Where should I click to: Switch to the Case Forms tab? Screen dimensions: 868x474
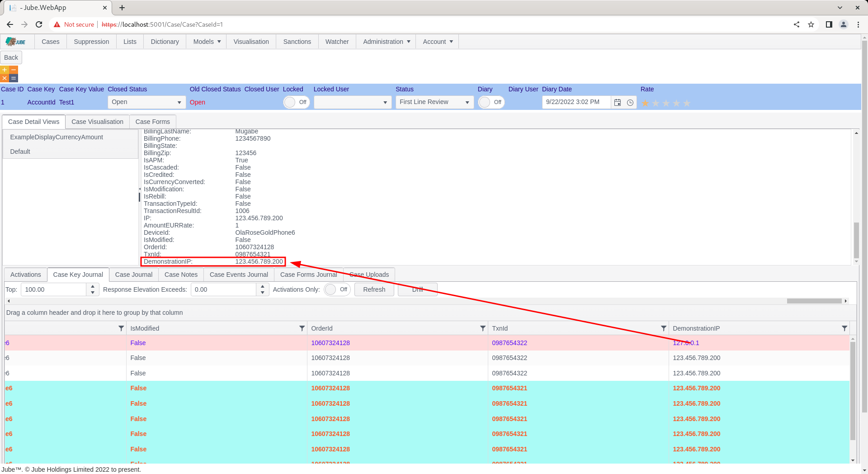point(153,122)
